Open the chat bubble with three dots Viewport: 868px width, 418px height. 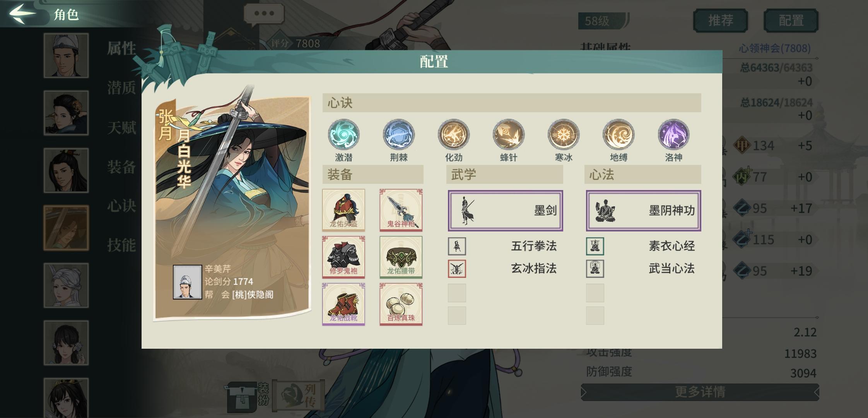(264, 14)
